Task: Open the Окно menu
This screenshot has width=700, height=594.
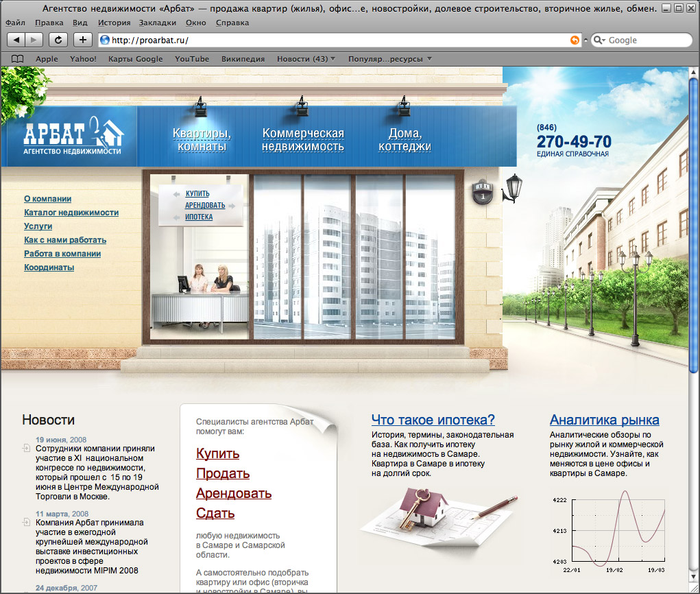Action: click(196, 23)
